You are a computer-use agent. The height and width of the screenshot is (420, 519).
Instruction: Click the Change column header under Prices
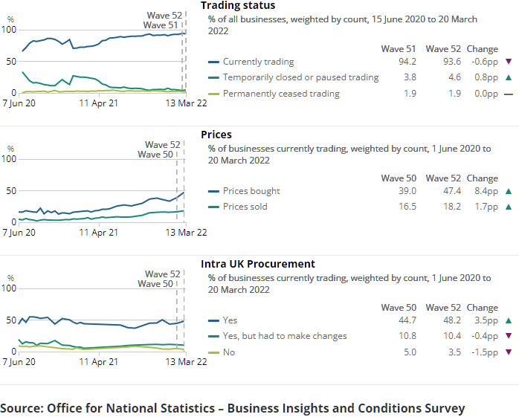coord(482,178)
